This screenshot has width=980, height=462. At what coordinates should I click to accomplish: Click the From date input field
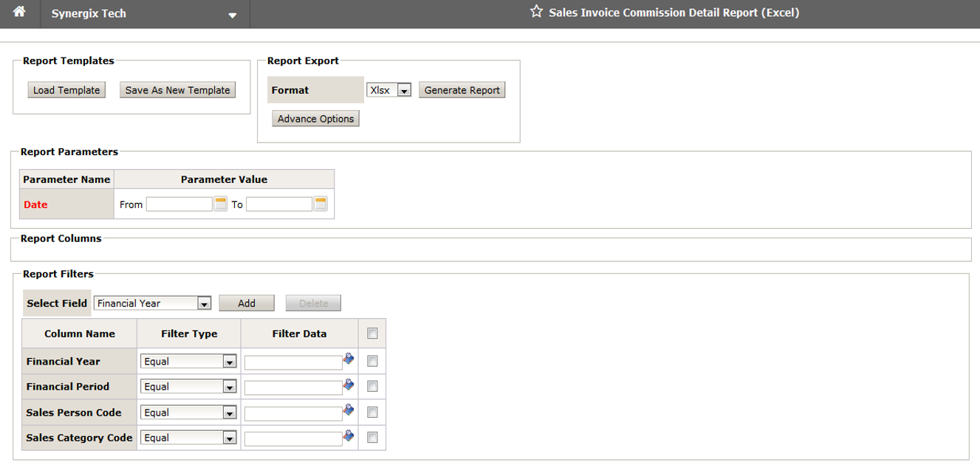179,204
